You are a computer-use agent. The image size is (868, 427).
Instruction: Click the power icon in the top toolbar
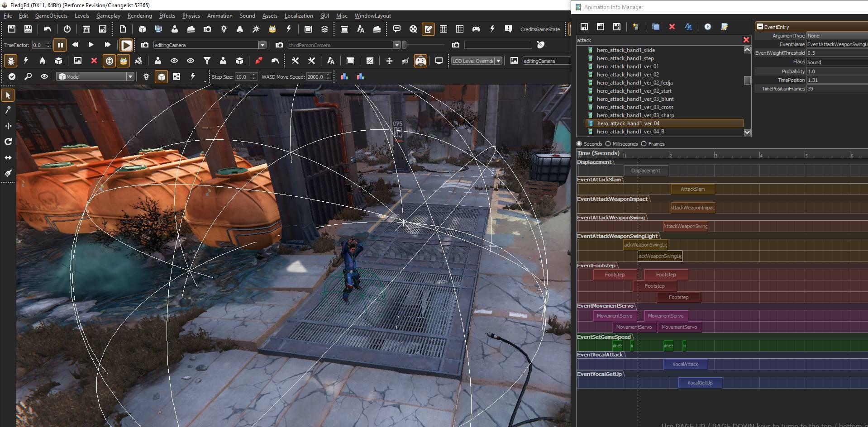67,29
